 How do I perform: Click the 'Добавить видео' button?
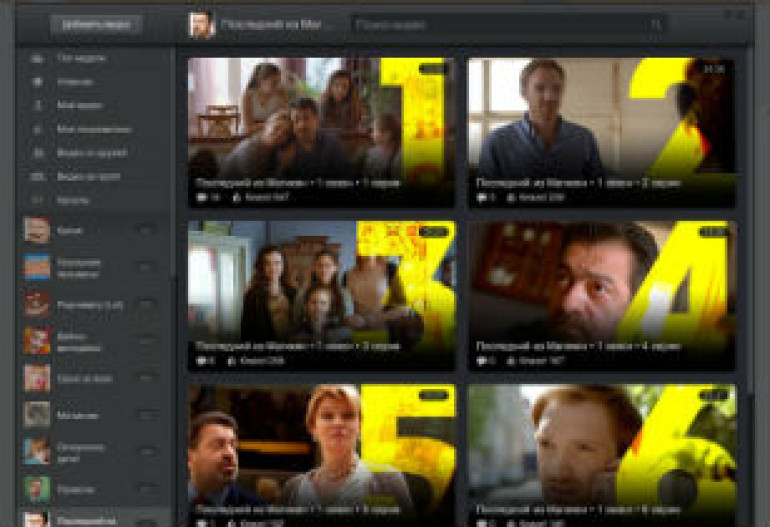pos(96,25)
